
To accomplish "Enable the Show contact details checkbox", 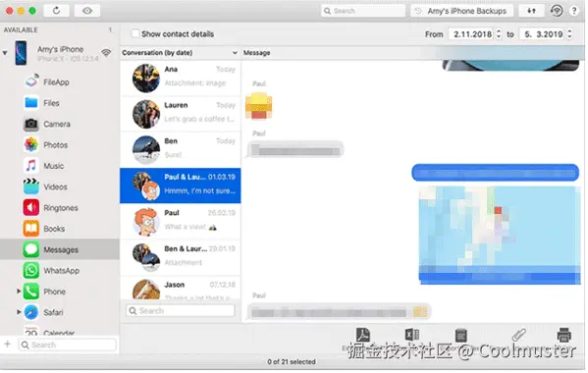I will [135, 34].
